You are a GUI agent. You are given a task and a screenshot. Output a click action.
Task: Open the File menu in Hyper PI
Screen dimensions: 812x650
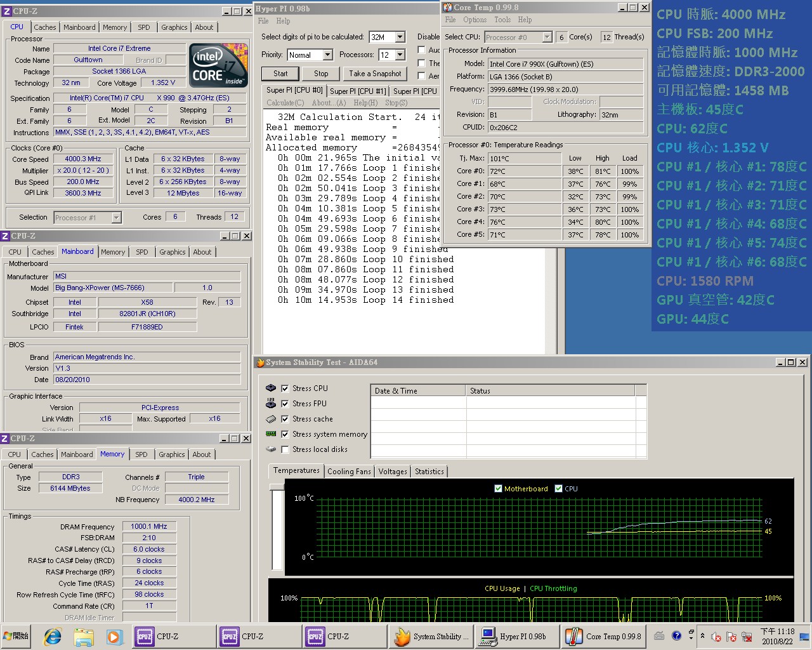[263, 21]
